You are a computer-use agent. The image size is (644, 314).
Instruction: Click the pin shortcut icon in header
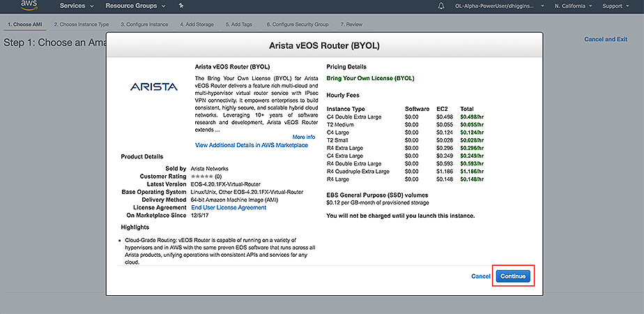tap(181, 6)
